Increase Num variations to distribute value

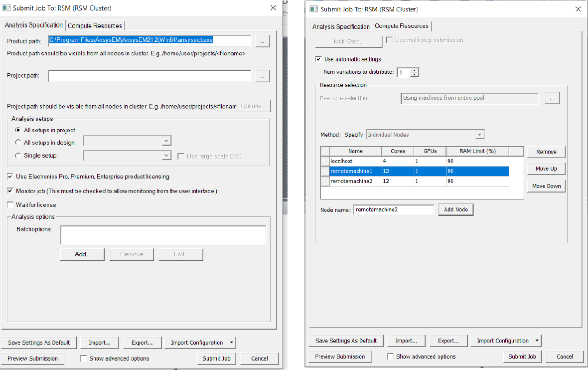click(415, 70)
